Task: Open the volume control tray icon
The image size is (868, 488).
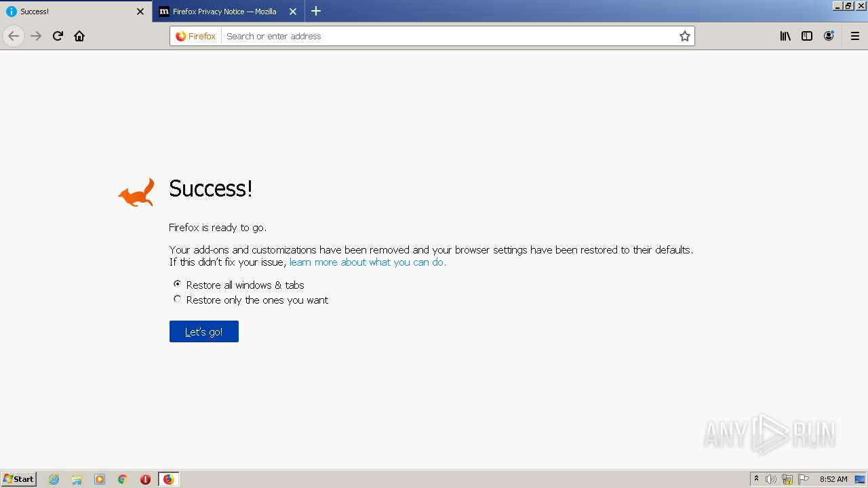Action: (771, 479)
